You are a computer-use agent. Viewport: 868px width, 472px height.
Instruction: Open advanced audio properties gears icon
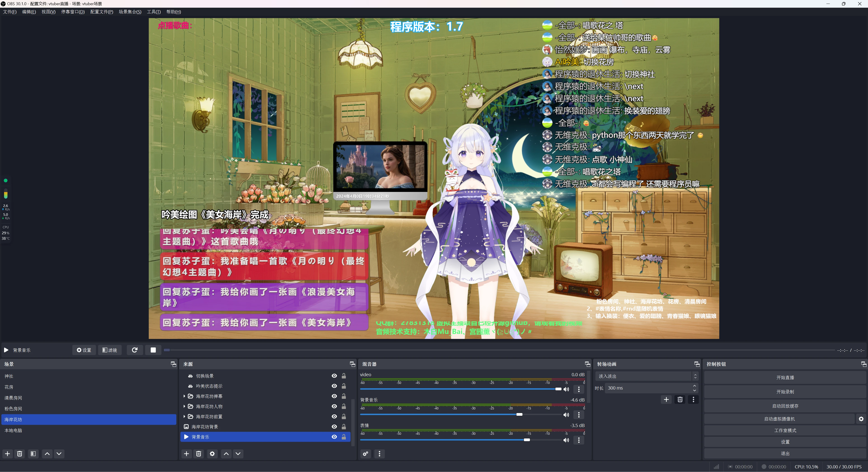[365, 453]
